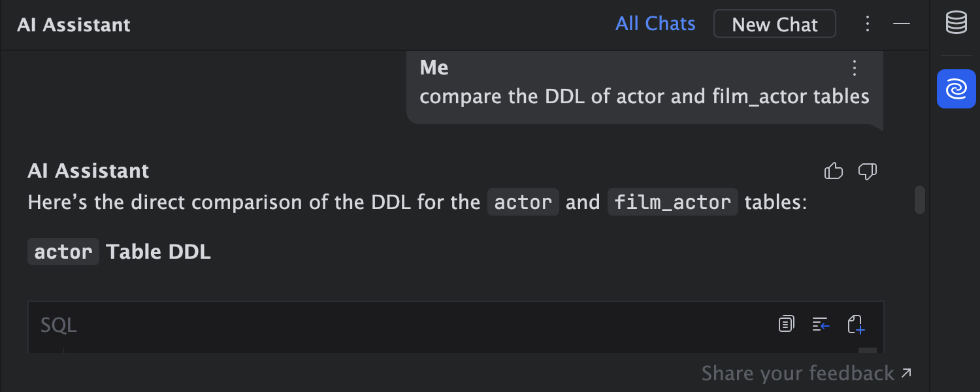Click the chat vertical scrollbar thumb
The width and height of the screenshot is (980, 392).
(920, 200)
